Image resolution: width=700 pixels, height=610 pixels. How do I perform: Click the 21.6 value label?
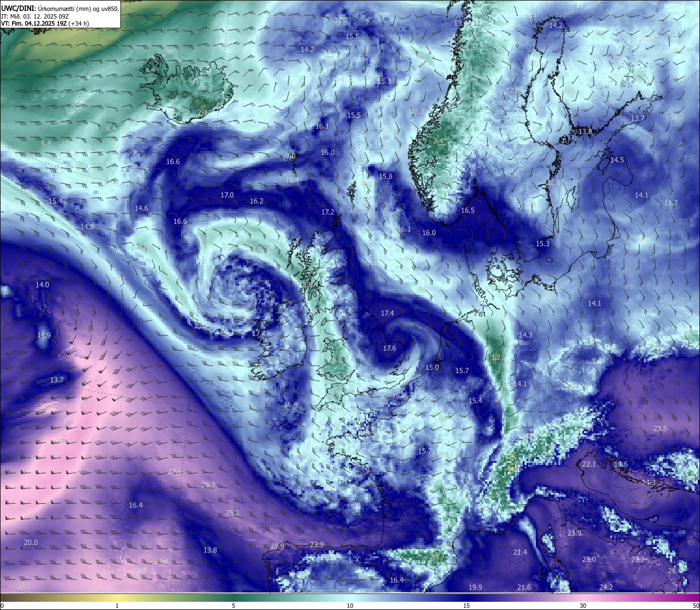tap(524, 587)
